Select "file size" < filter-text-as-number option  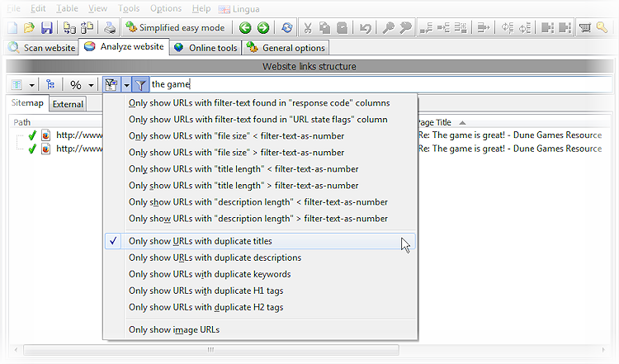pyautogui.click(x=259, y=136)
